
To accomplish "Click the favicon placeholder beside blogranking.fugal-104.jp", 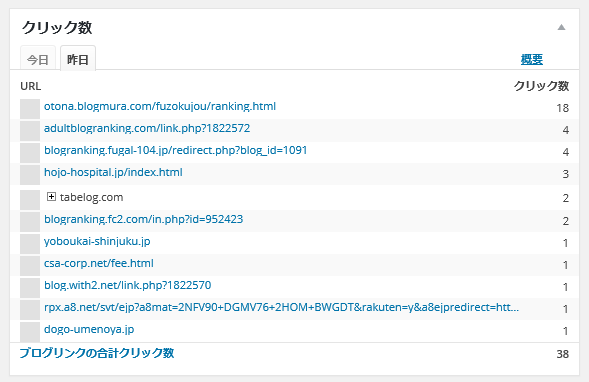I will (30, 153).
